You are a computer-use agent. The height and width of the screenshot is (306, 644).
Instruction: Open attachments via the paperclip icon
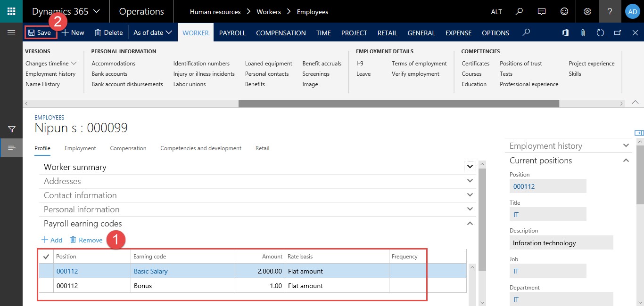coord(583,32)
